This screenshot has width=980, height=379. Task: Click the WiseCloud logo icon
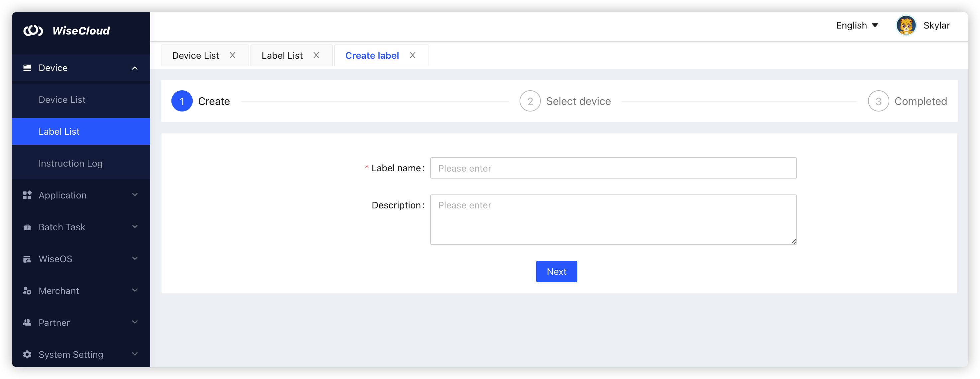(34, 31)
